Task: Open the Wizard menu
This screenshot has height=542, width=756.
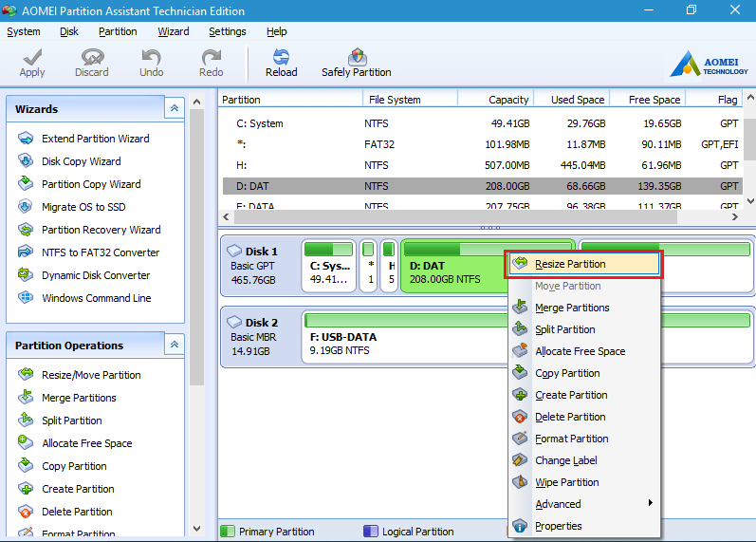Action: (x=173, y=31)
